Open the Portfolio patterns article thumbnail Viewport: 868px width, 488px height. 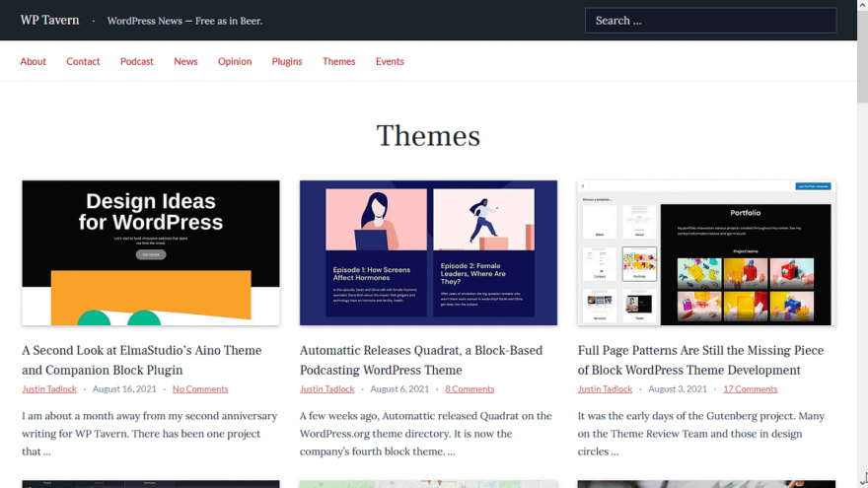tap(706, 252)
